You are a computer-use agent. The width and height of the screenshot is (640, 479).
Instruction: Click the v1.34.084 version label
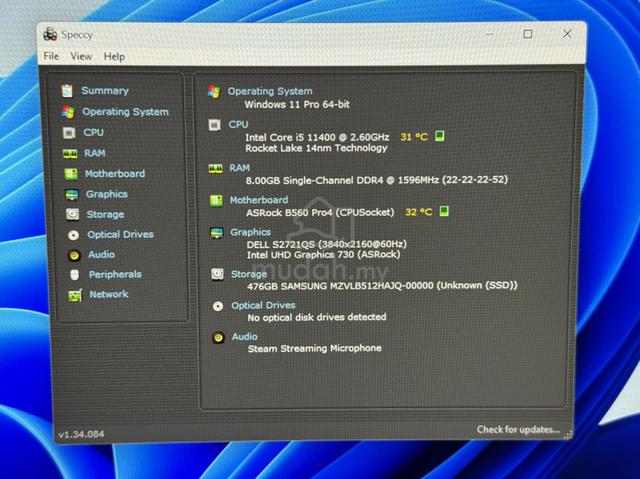point(81,434)
